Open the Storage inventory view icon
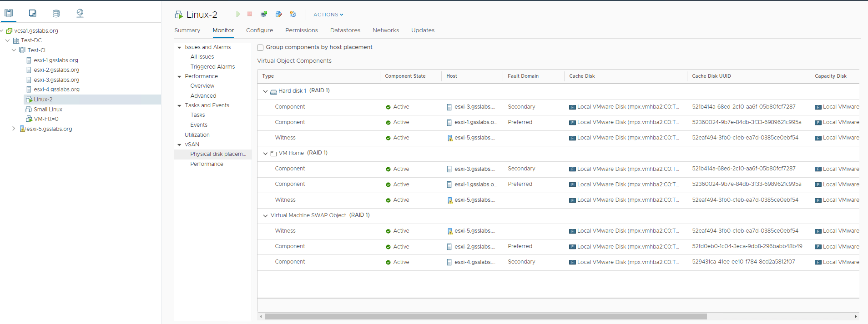Image resolution: width=868 pixels, height=324 pixels. (x=56, y=13)
